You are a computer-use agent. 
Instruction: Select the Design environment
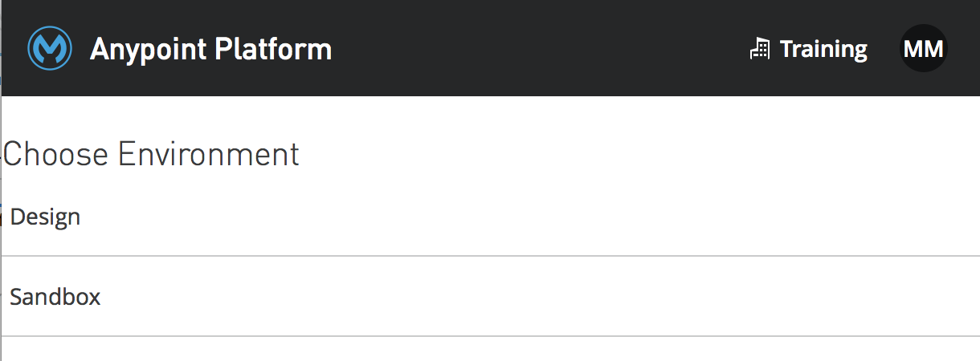(45, 217)
